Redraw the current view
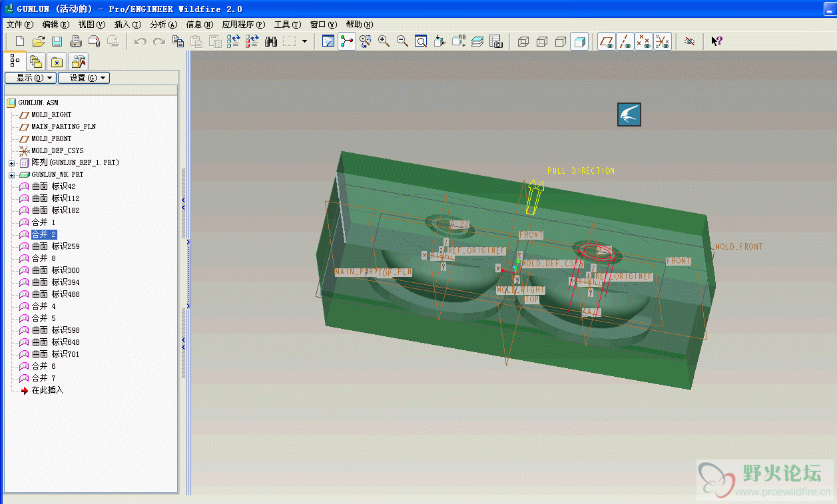Viewport: 837px width, 504px height. click(328, 41)
